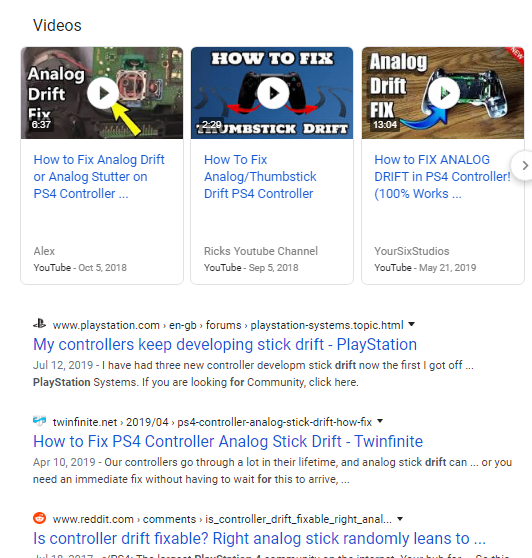532x558 pixels.
Task: Play the YourSixStudios Analog Drift FIX video
Action: [444, 93]
